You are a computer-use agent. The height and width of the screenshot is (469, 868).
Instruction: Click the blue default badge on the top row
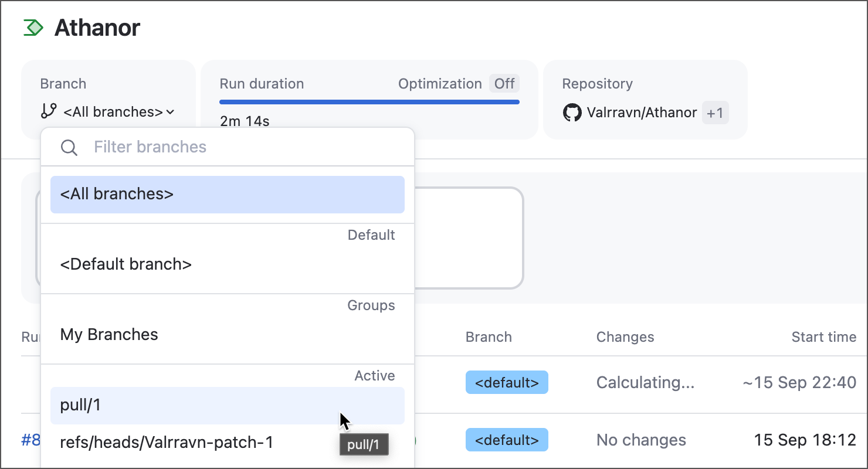[x=507, y=382]
